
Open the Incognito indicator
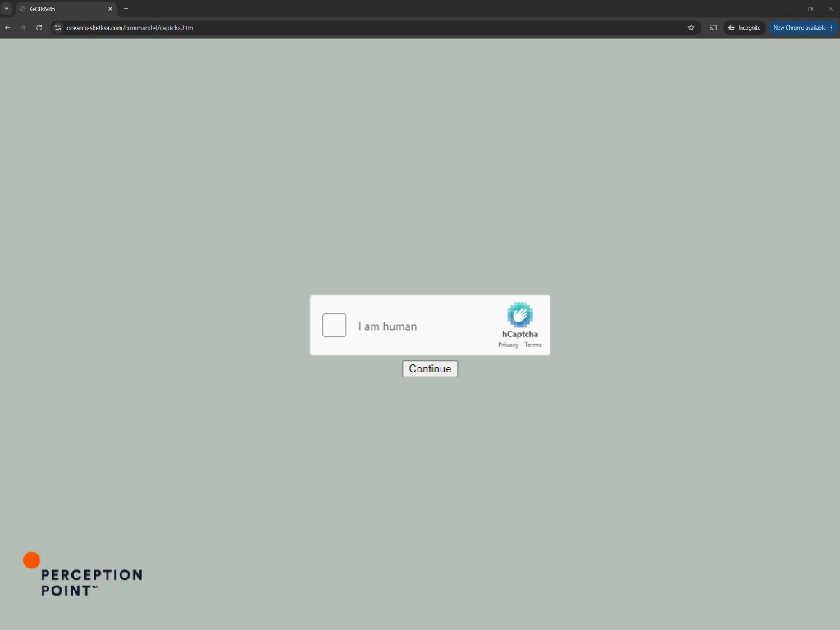pyautogui.click(x=744, y=28)
